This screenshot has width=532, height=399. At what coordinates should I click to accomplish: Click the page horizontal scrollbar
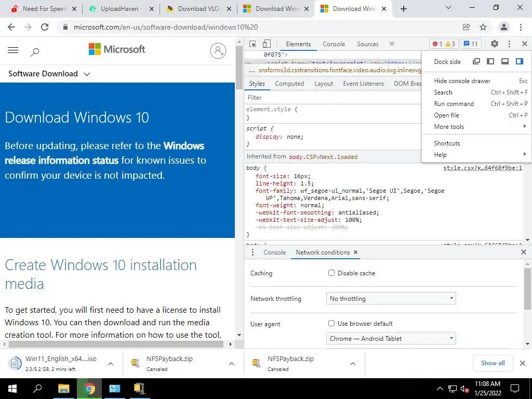click(x=116, y=344)
